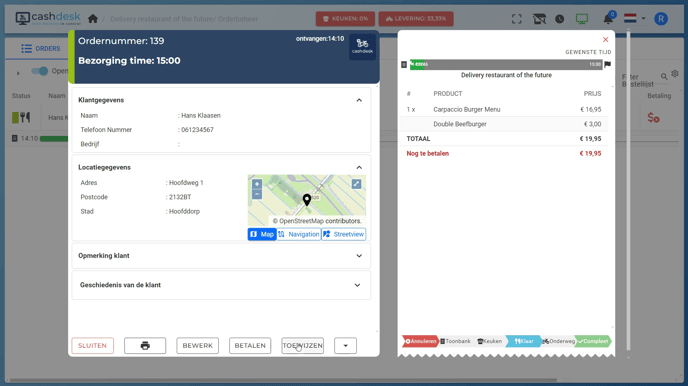Image resolution: width=688 pixels, height=386 pixels.
Task: Toggle fullscreen mode icon
Action: tap(517, 19)
